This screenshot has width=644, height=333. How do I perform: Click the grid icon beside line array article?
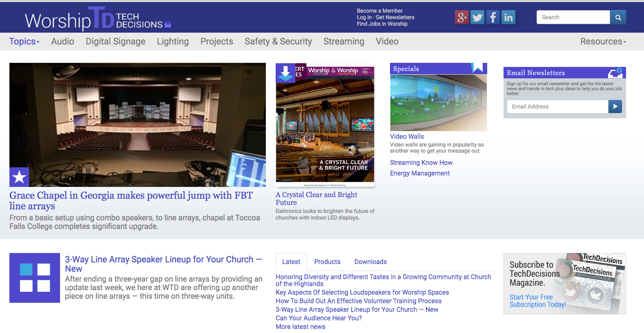point(35,278)
